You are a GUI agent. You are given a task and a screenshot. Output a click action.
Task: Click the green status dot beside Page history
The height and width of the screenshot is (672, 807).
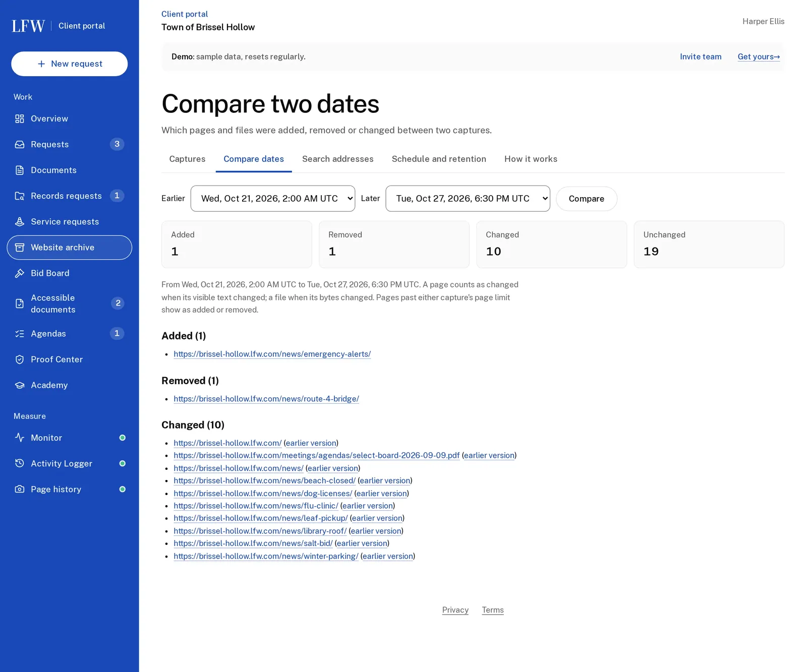click(x=122, y=489)
